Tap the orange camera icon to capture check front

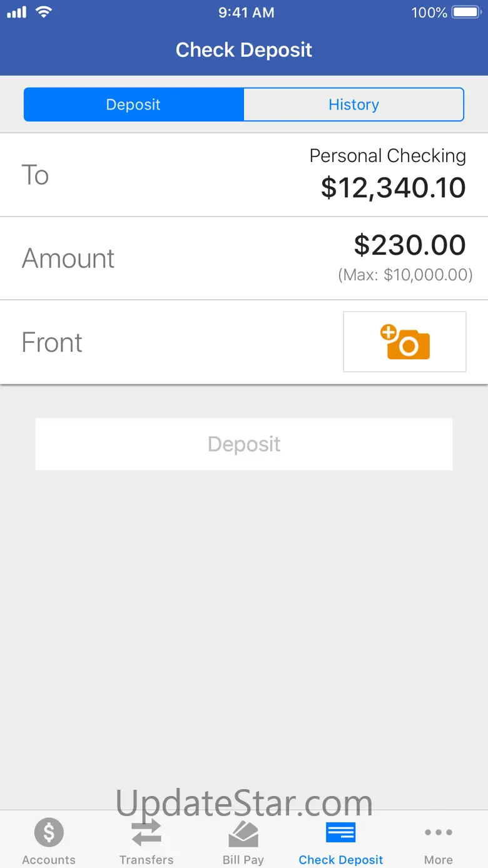click(x=405, y=342)
